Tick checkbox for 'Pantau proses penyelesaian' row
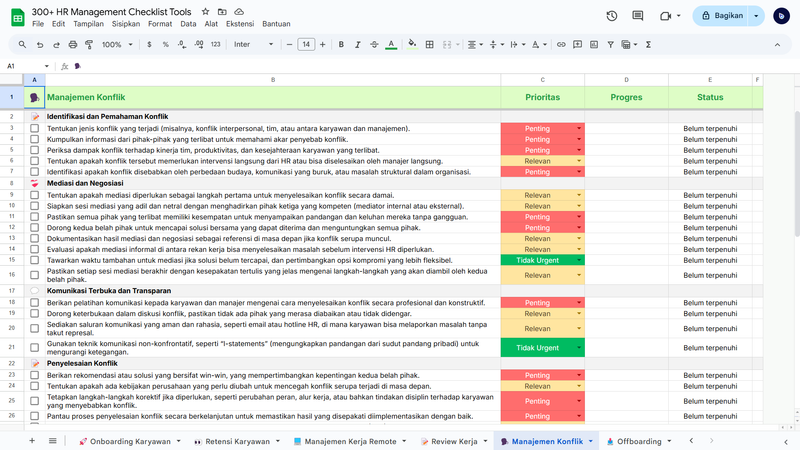This screenshot has height=450, width=800. point(34,416)
